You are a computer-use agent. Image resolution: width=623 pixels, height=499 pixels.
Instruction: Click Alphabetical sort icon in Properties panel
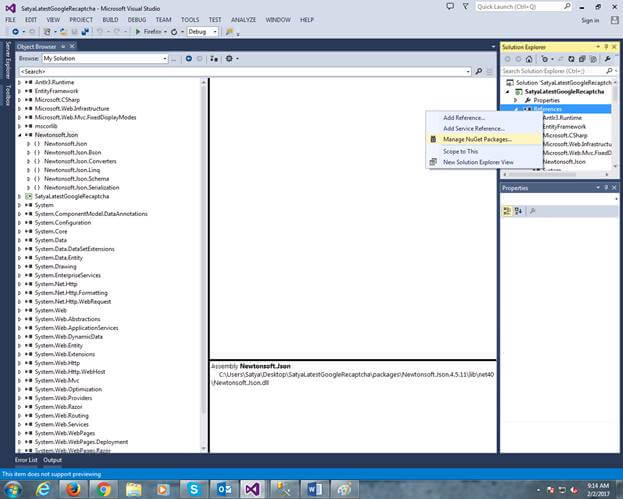tap(518, 211)
